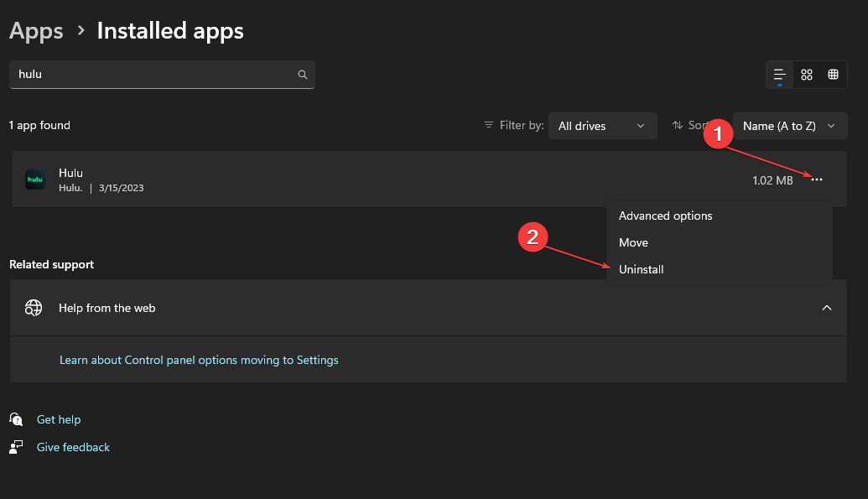Image resolution: width=868 pixels, height=499 pixels.
Task: Open the All drives filter dropdown
Action: pyautogui.click(x=601, y=126)
